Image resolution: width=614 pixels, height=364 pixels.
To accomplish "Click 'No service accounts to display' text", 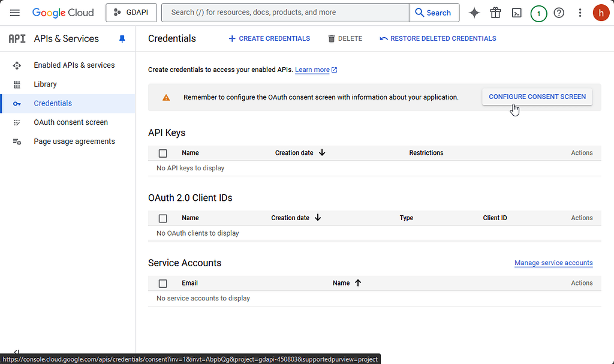I will [x=203, y=298].
